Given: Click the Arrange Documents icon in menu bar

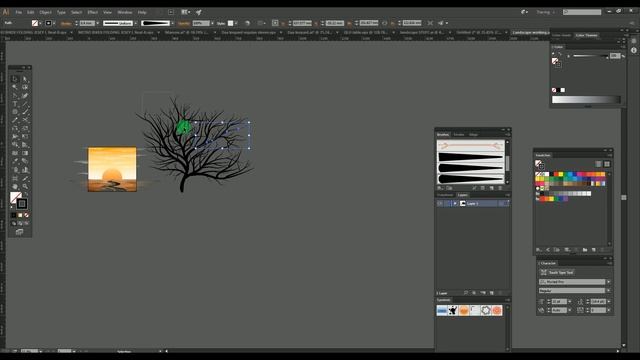Looking at the screenshot, I should [185, 12].
